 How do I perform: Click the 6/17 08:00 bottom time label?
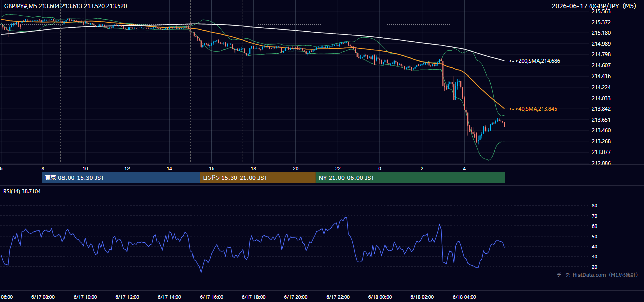pos(43,297)
